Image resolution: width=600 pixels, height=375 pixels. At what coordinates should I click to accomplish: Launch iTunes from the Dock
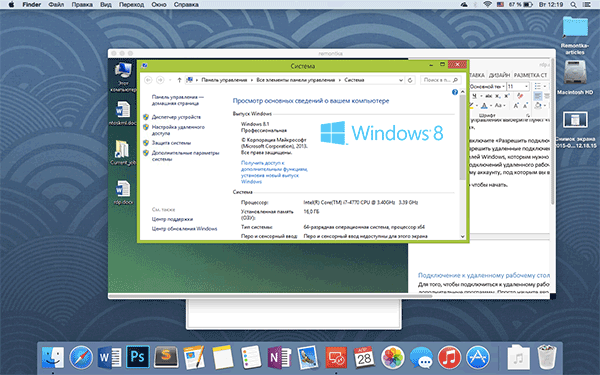[x=450, y=357]
